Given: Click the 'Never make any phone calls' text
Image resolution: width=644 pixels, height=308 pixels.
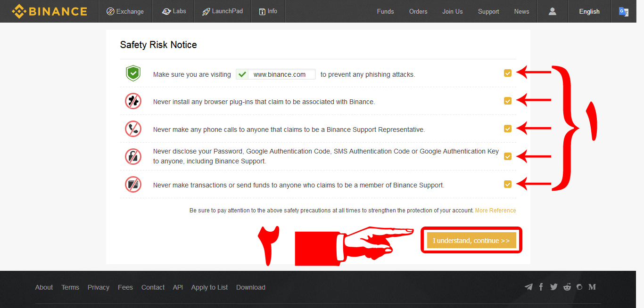Looking at the screenshot, I should click(289, 130).
